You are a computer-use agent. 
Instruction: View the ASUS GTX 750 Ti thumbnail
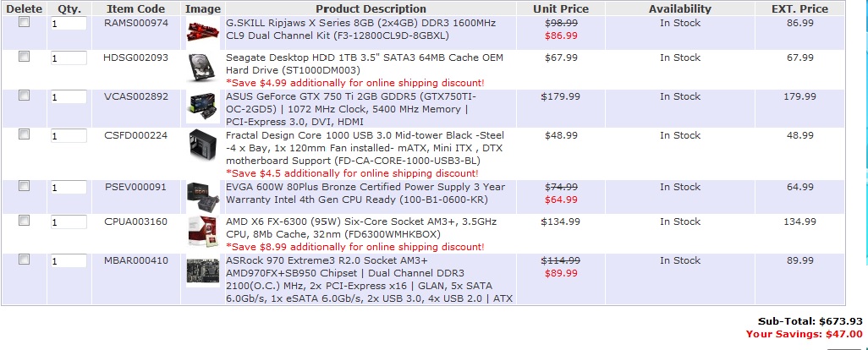pyautogui.click(x=202, y=107)
